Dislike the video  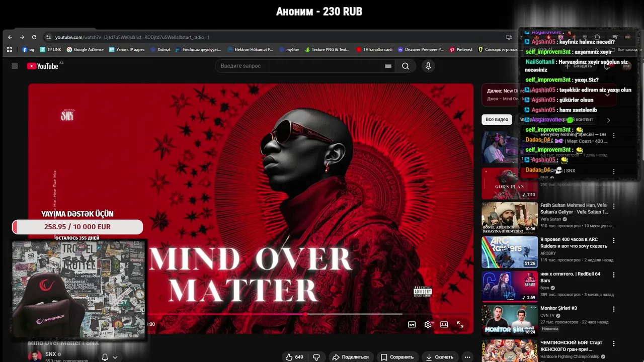[316, 357]
